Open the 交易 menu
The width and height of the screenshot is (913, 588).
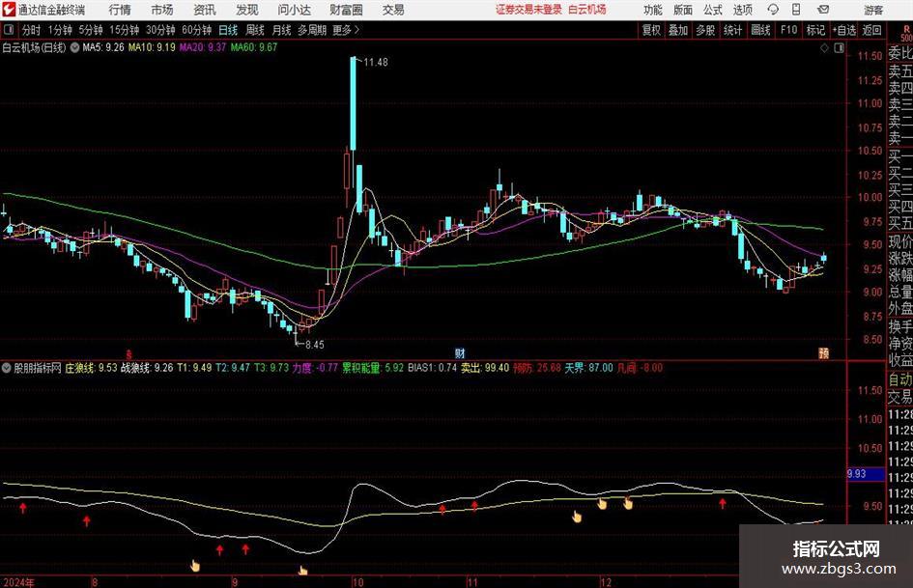[x=393, y=10]
